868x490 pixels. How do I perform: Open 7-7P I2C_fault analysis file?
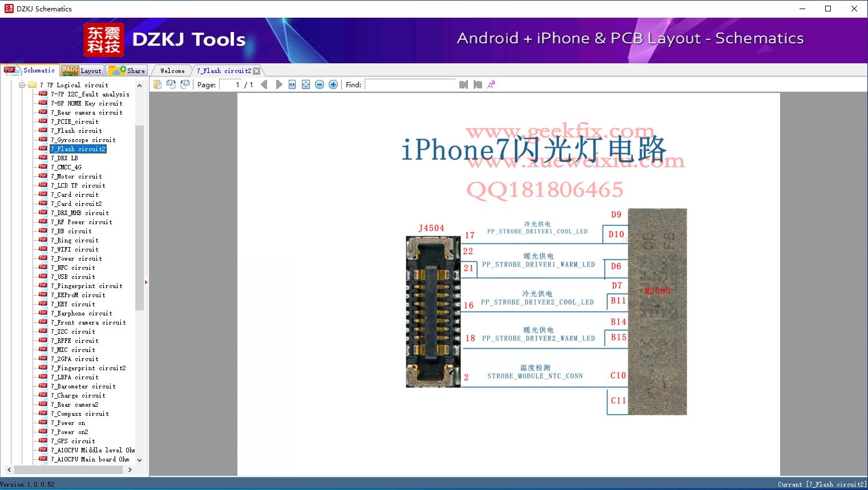tap(90, 94)
